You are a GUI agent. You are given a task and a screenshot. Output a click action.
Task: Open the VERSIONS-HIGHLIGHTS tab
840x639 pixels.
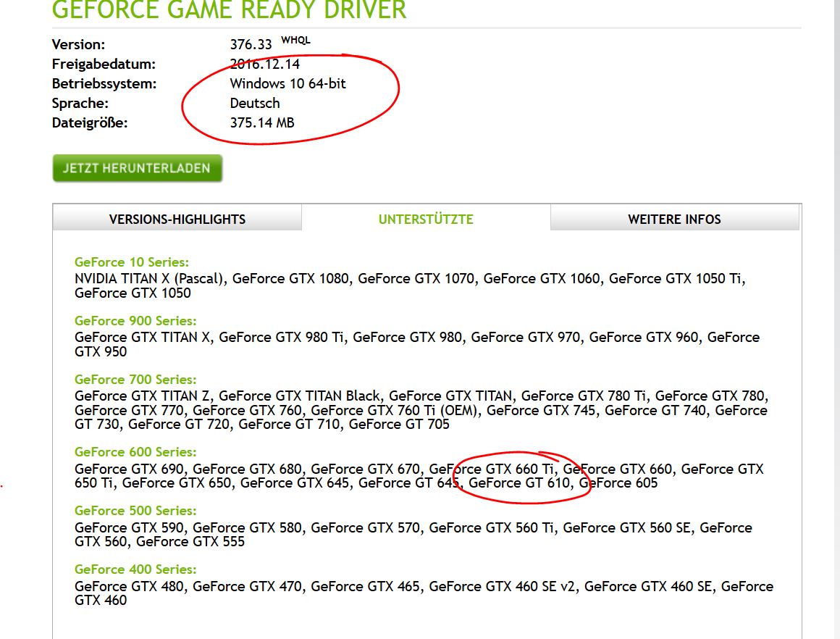pos(177,220)
